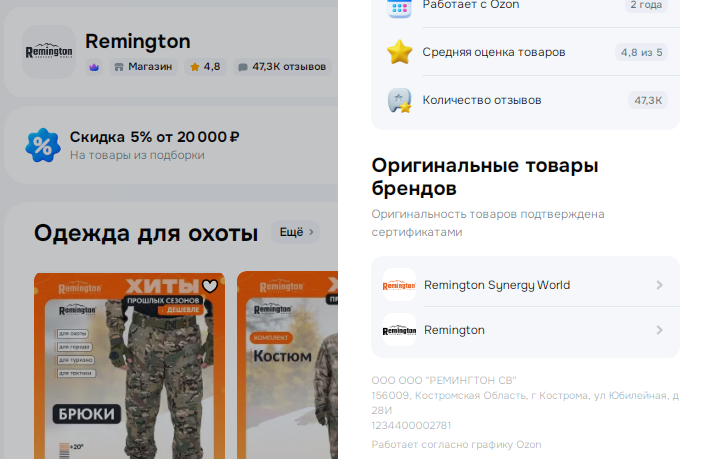Viewport: 705px width, 459px height.
Task: Open the Костюм комплект product card
Action: (287, 365)
